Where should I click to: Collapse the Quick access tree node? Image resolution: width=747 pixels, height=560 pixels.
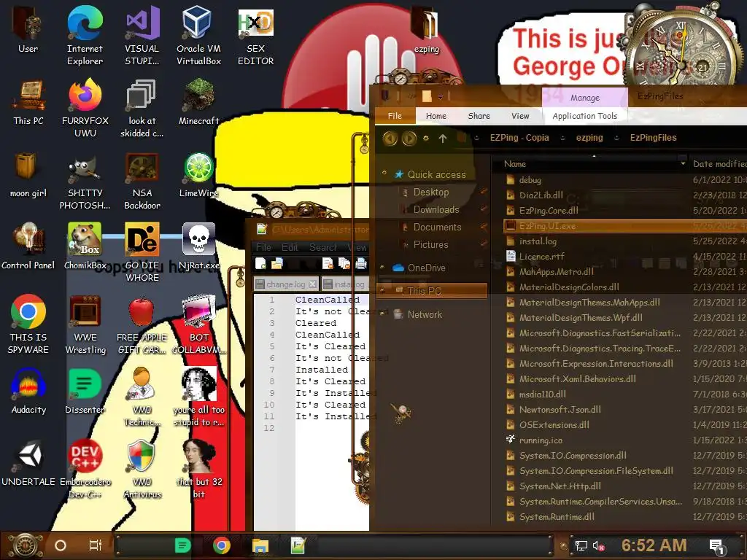pos(384,174)
